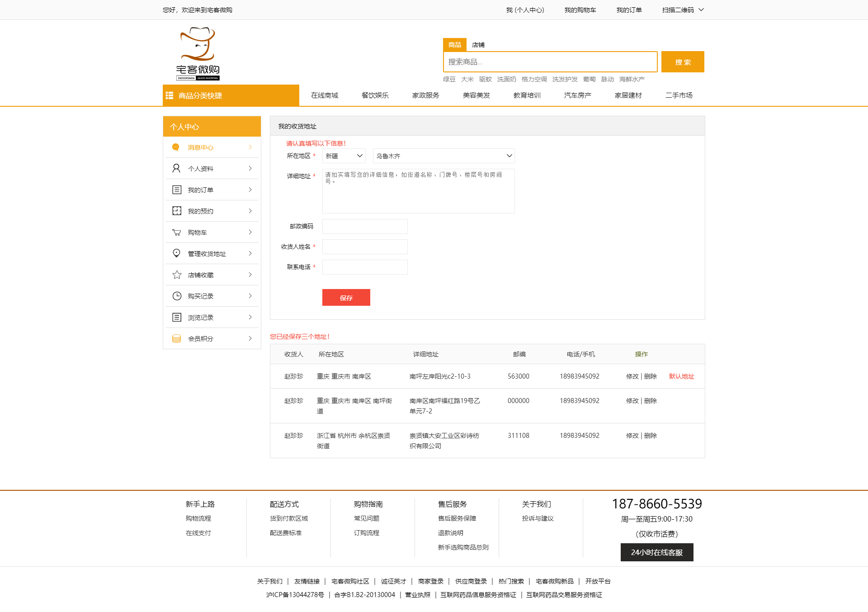Open the 二手市场 navigation menu item
This screenshot has height=612, width=868.
pyautogui.click(x=679, y=95)
